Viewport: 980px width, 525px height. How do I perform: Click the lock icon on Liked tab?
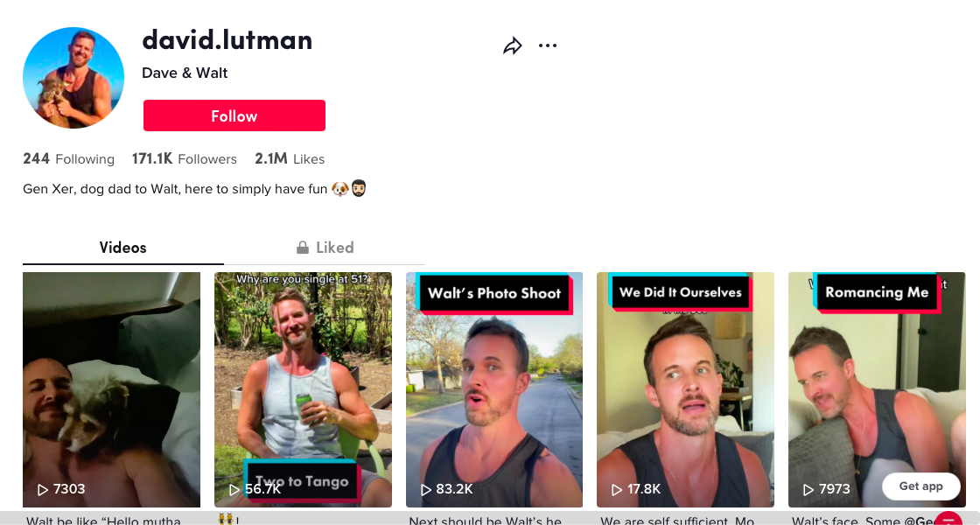[303, 248]
